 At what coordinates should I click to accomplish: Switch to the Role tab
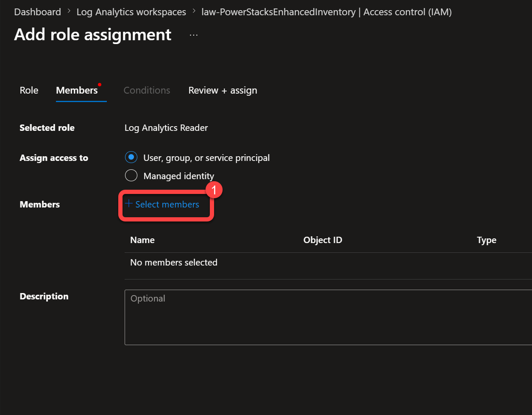coord(29,90)
